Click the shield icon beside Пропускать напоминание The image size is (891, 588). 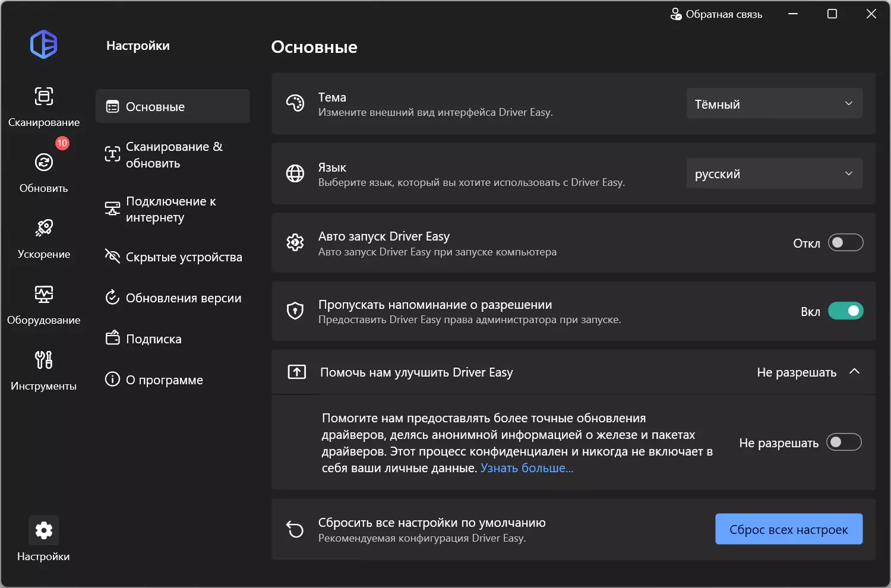point(295,311)
